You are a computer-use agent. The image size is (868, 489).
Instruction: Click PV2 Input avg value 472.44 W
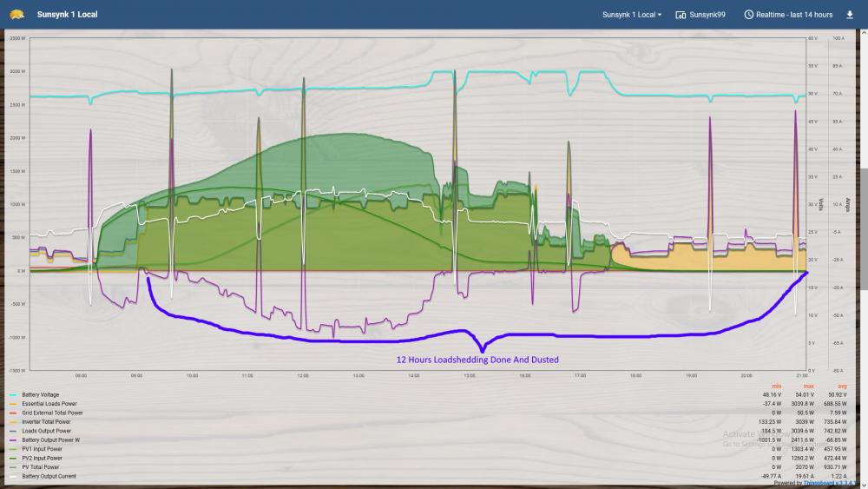pyautogui.click(x=835, y=458)
